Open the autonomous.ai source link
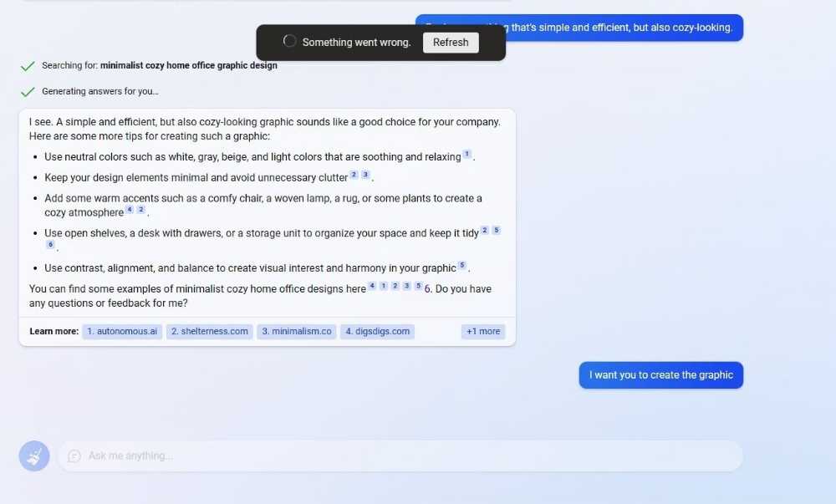836x504 pixels. point(122,332)
